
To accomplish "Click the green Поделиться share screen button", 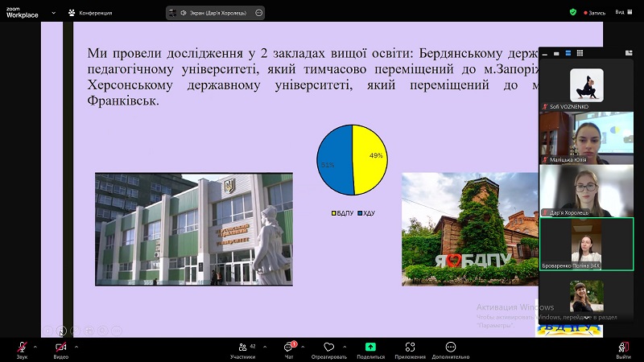I will point(370,348).
